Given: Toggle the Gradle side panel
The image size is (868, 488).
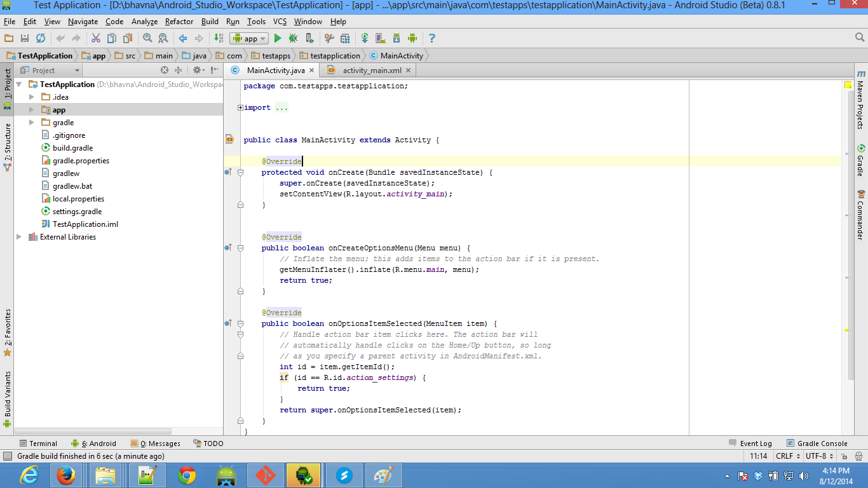Looking at the screenshot, I should coord(860,161).
